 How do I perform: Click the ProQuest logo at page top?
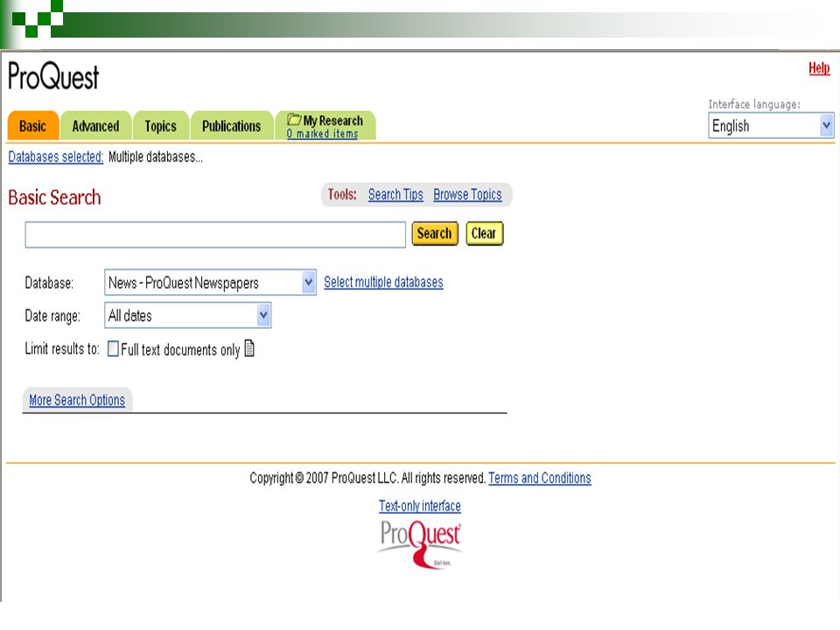pos(53,76)
